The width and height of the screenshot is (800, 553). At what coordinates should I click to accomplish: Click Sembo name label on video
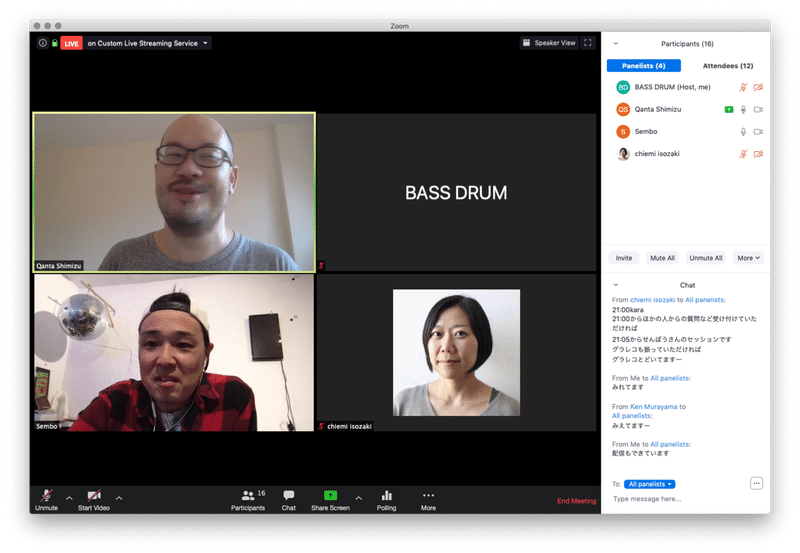(47, 426)
